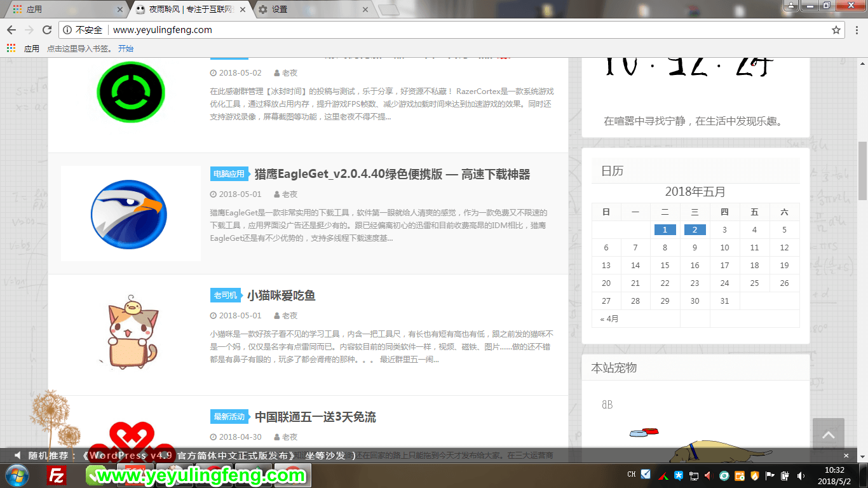Click the 开始 bookmark import link
The height and width of the screenshot is (488, 868).
[x=126, y=48]
